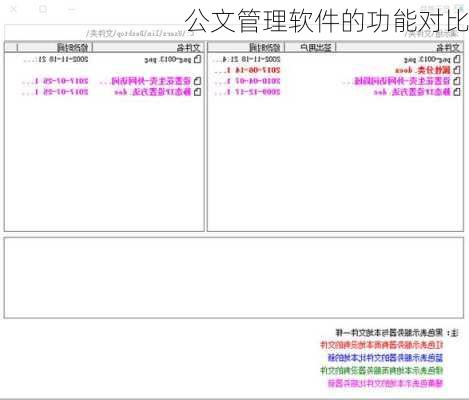
Task: Click the purple legend line 紫色表示本地的文件比服务器新
Action: tap(386, 383)
